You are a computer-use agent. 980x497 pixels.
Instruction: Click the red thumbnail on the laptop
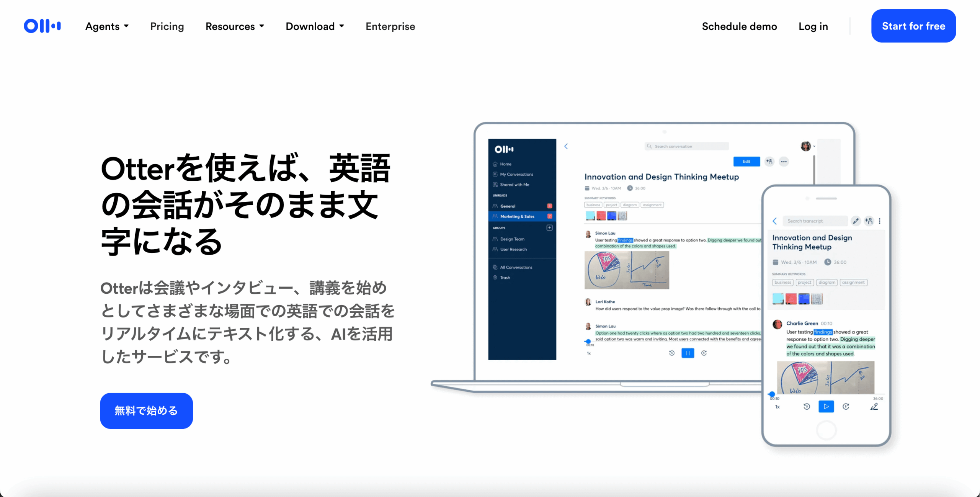tap(601, 216)
